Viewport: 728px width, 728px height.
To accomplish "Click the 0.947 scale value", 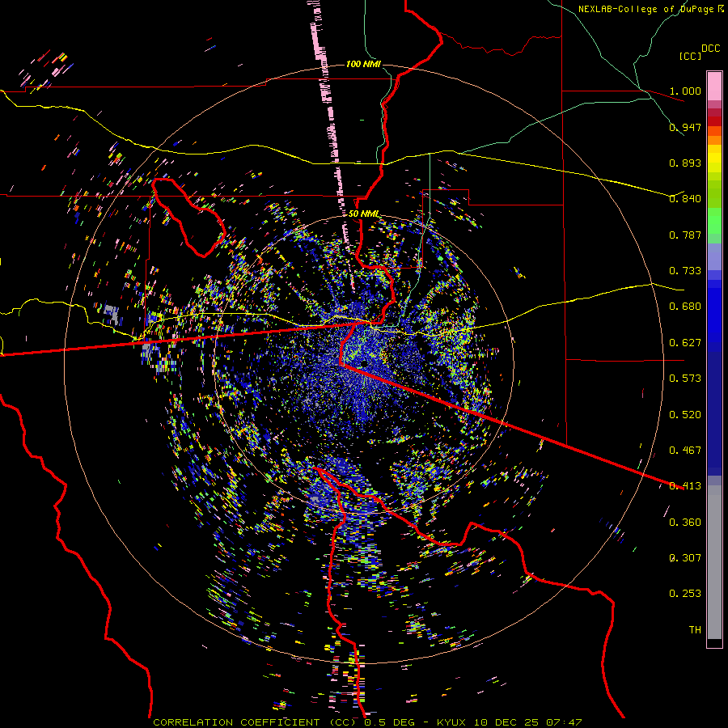I will (685, 127).
